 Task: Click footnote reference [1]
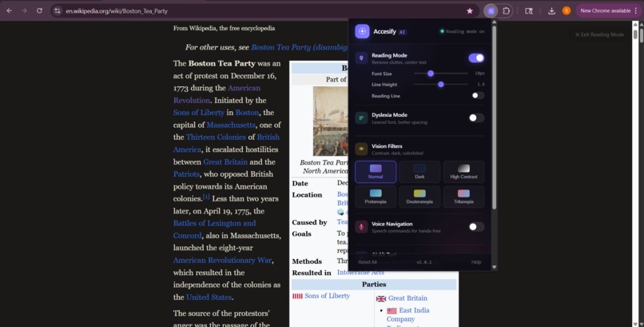206,197
